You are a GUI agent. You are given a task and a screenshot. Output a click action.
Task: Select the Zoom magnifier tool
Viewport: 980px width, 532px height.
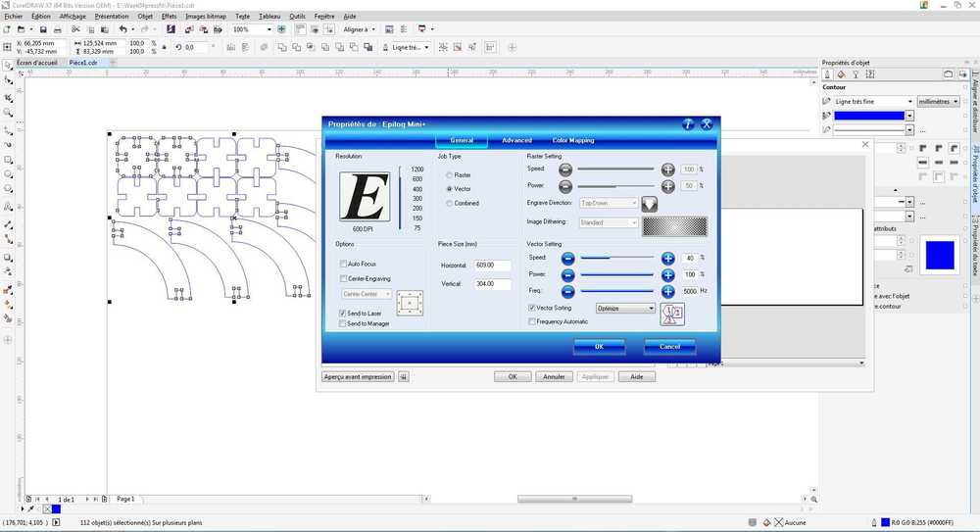[x=8, y=113]
